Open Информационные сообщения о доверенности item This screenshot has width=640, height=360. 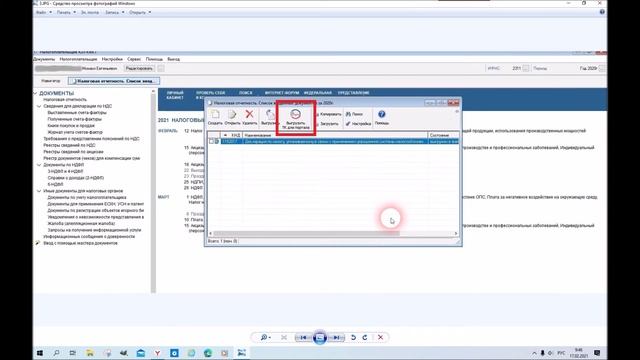pyautogui.click(x=89, y=237)
